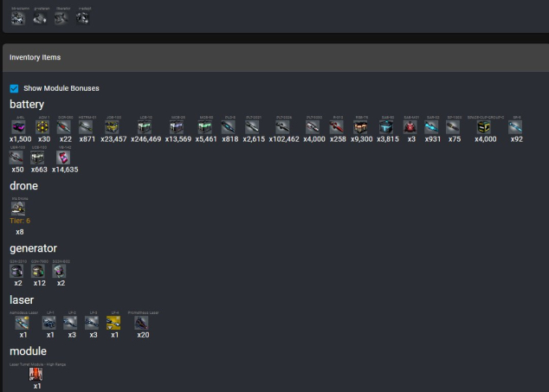Image resolution: width=549 pixels, height=392 pixels.
Task: Select the yellow LF-4 laser icon
Action: coord(113,323)
